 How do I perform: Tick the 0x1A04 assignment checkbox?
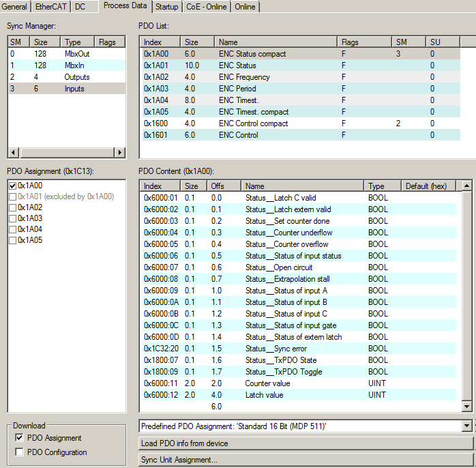coord(12,230)
